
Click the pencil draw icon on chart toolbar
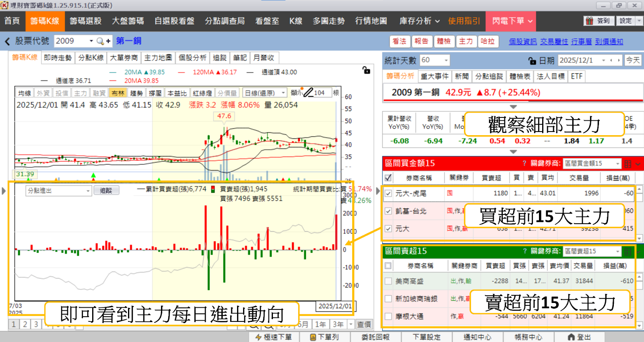pyautogui.click(x=308, y=93)
